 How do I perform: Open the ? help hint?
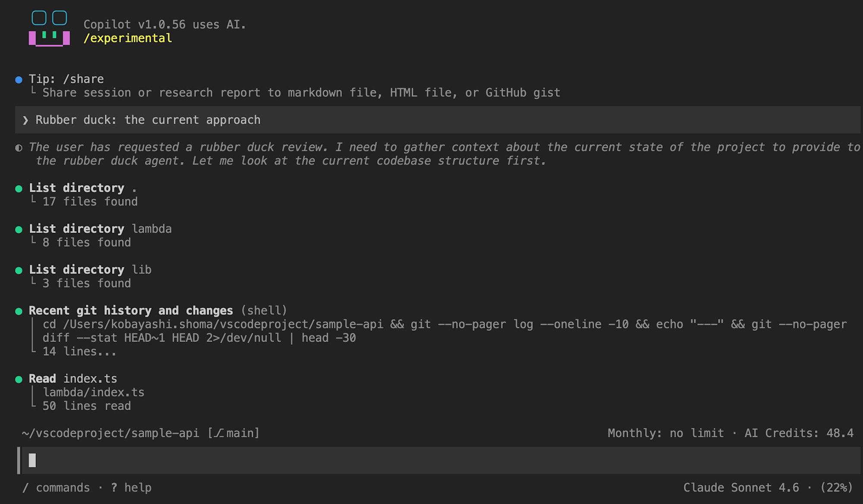point(131,488)
